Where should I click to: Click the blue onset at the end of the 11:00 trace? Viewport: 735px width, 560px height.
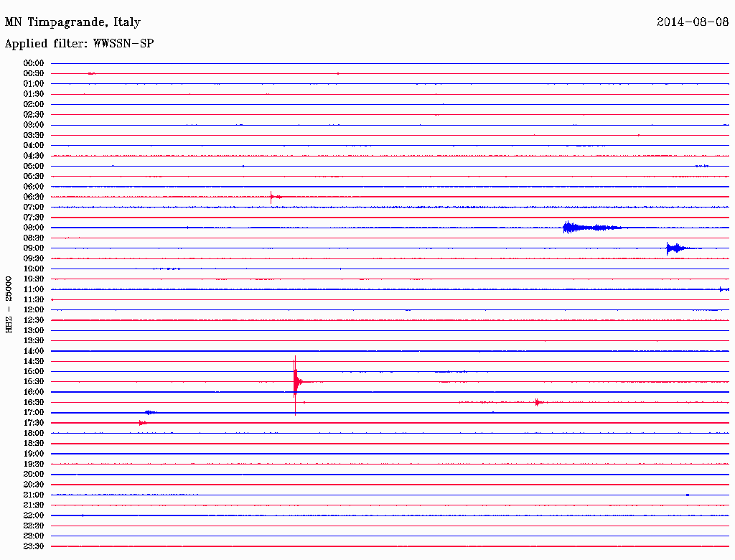pyautogui.click(x=724, y=289)
